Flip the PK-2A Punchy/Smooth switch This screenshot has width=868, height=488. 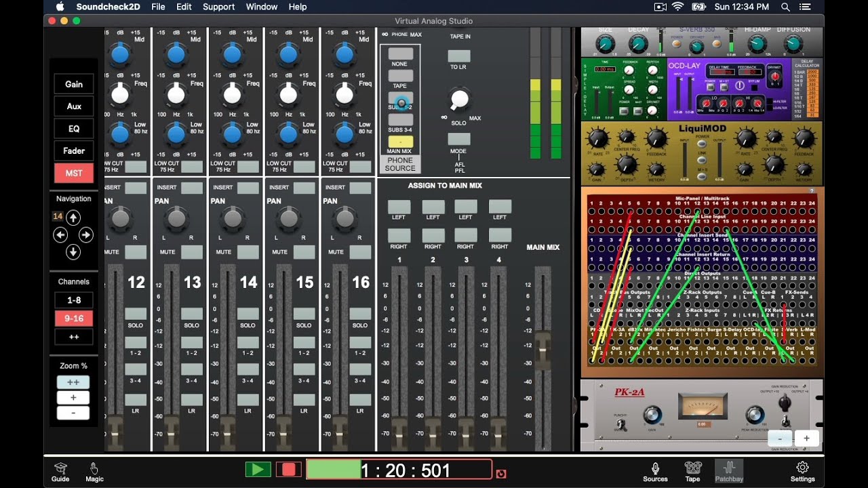tap(620, 424)
